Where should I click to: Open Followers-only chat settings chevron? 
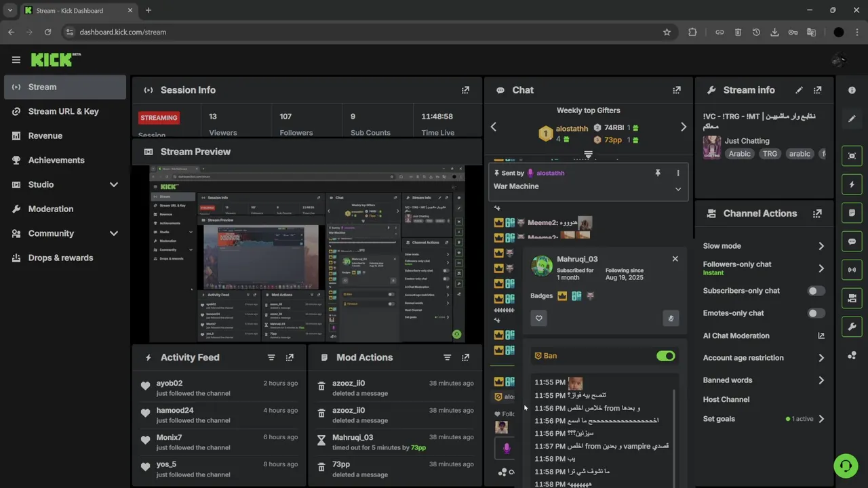coord(821,268)
